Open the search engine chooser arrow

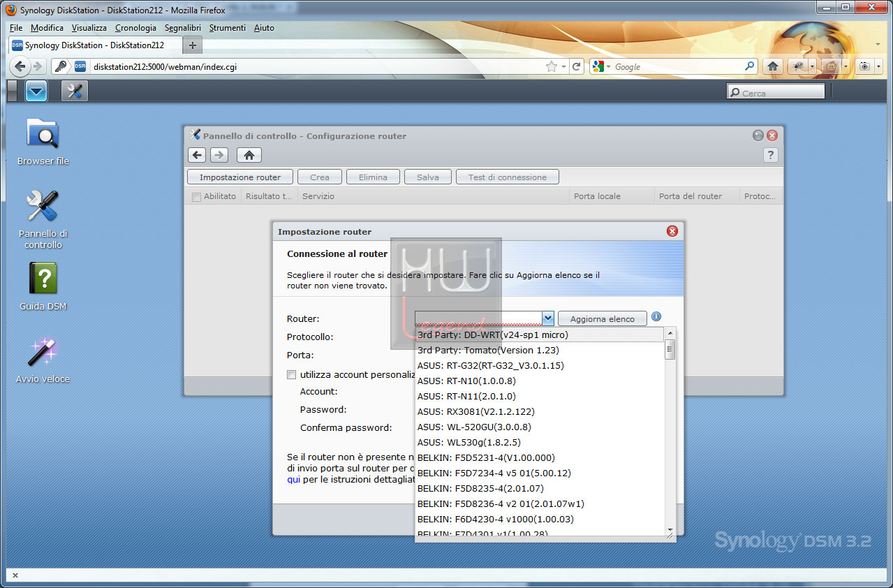[608, 66]
